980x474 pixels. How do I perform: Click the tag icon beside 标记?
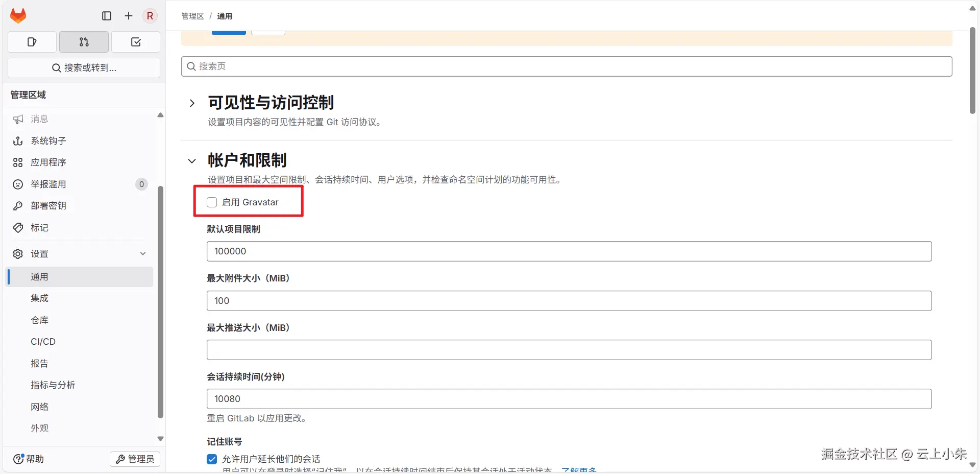tap(18, 228)
